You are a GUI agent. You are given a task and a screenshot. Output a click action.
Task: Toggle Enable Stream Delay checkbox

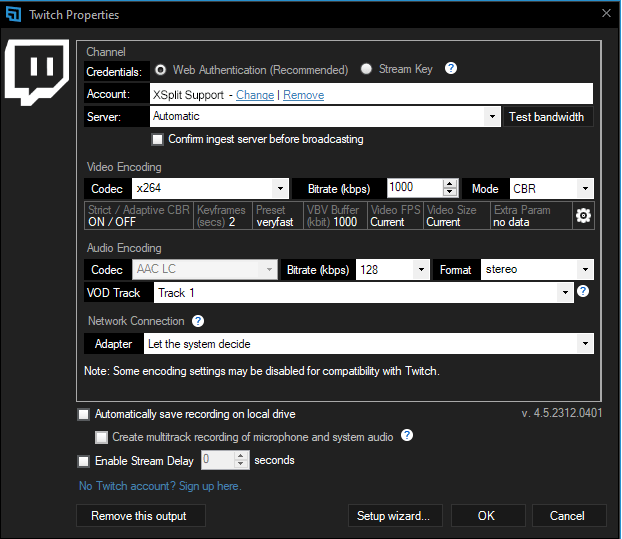[x=83, y=461]
